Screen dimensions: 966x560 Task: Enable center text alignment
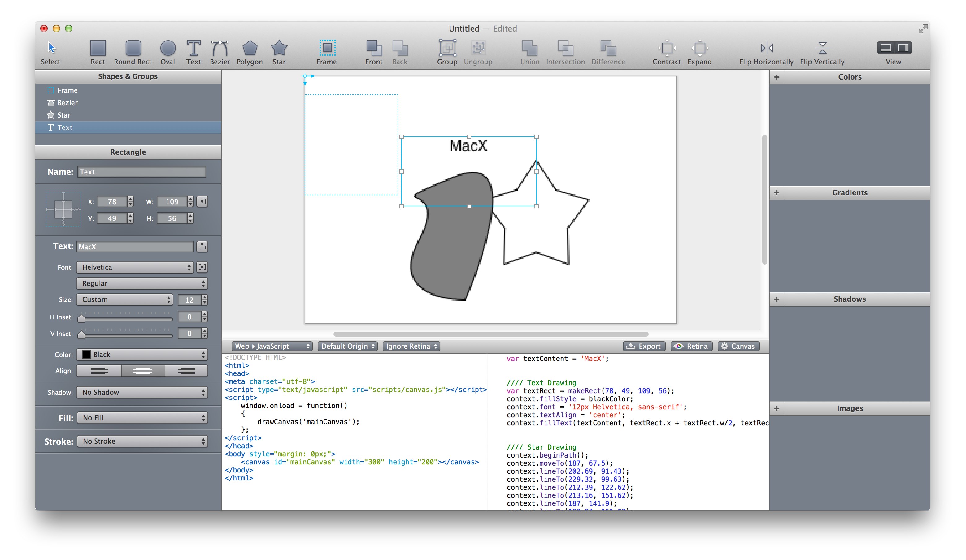(x=143, y=370)
